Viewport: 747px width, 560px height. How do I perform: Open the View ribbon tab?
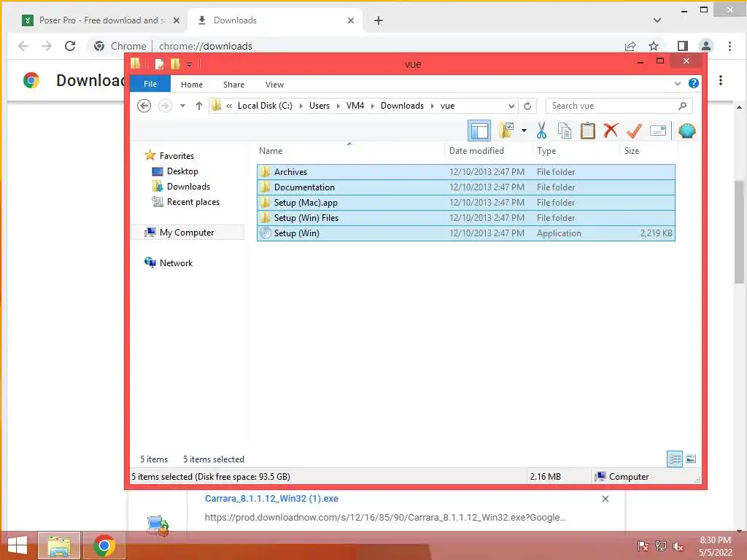pos(274,85)
